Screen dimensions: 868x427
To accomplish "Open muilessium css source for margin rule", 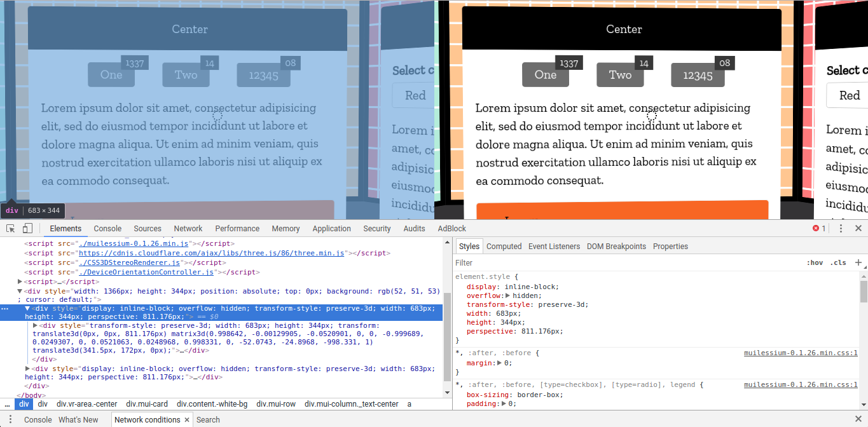I will click(801, 353).
